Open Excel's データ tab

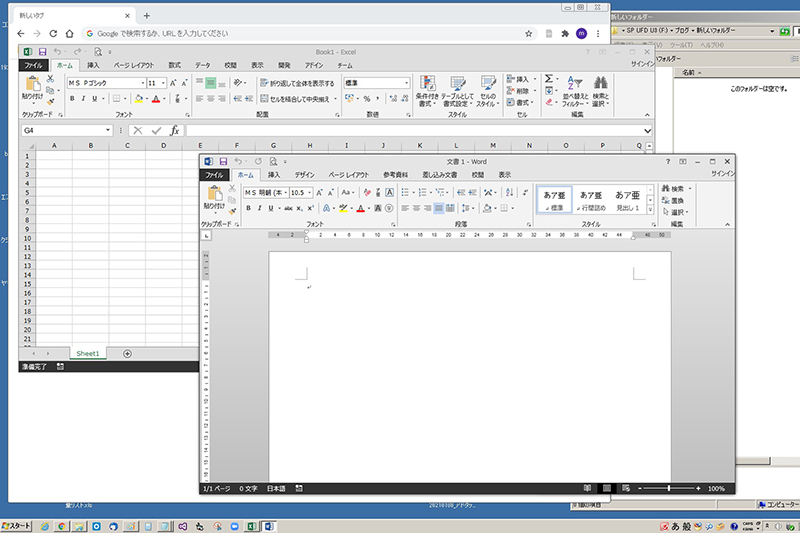pyautogui.click(x=203, y=65)
